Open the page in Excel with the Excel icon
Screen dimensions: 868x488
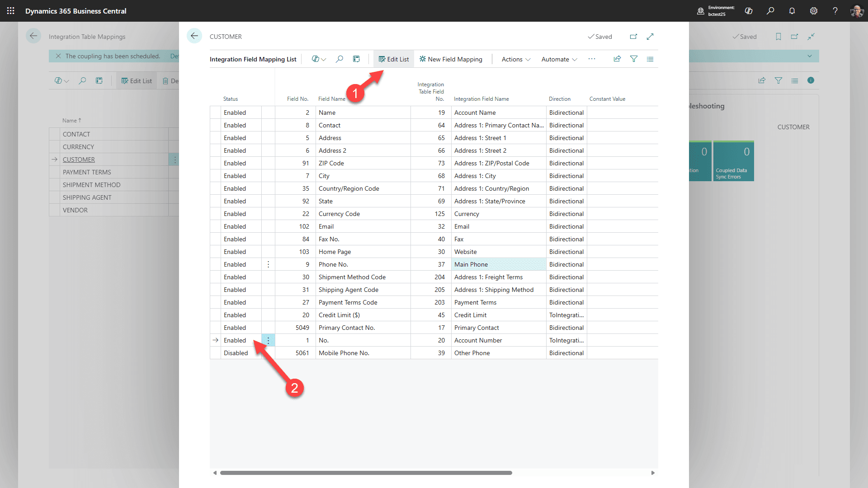357,59
